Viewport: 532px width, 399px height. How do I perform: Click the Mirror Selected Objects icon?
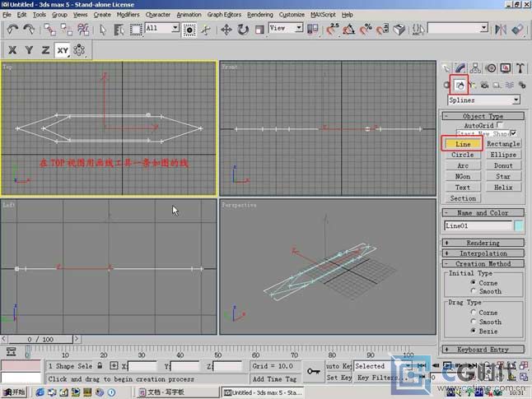(x=501, y=30)
